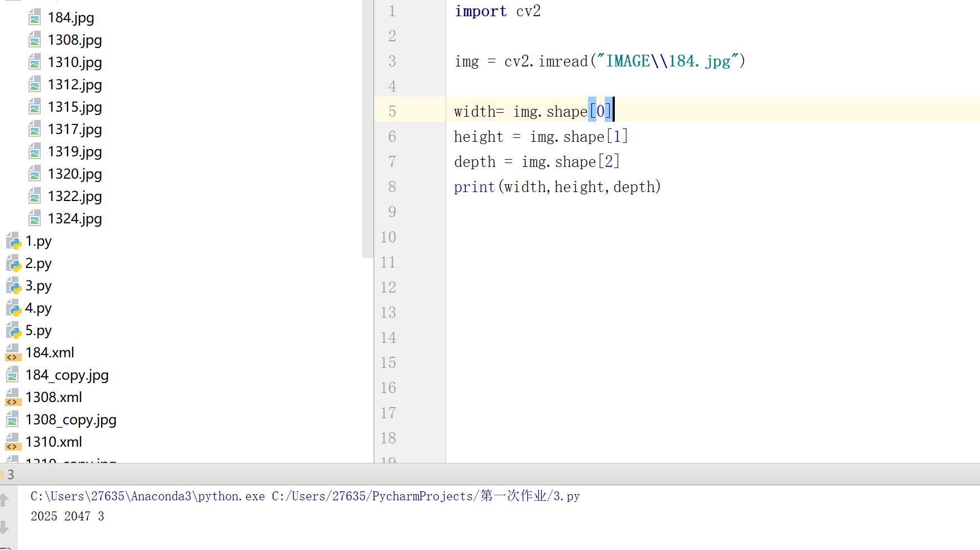Select 2.py in the project tree
980x550 pixels.
(x=39, y=263)
